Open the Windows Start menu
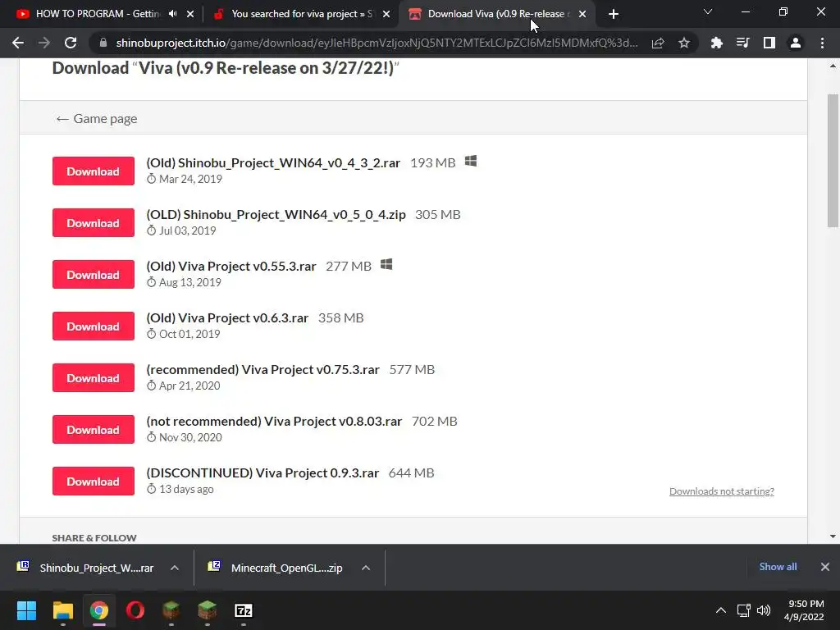Viewport: 840px width, 630px height. click(26, 610)
